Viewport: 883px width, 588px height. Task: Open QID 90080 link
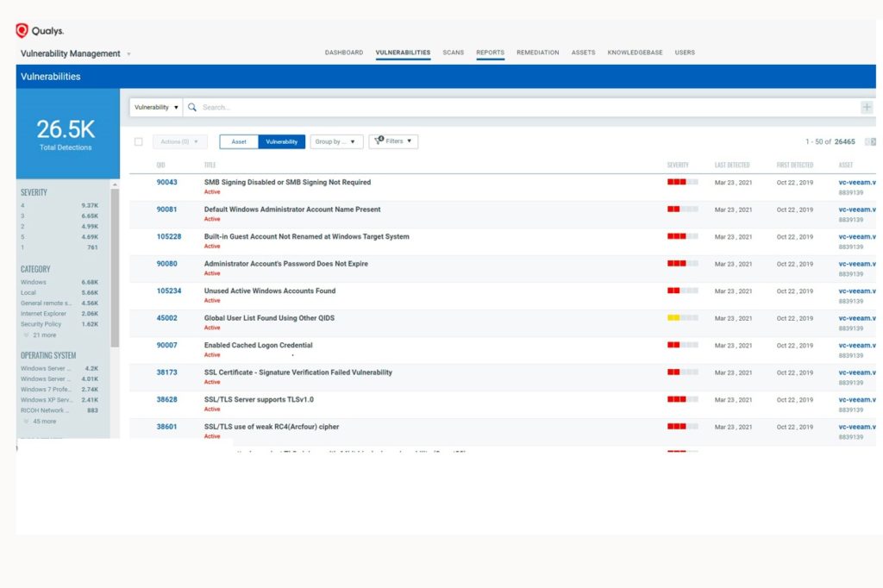pos(166,264)
